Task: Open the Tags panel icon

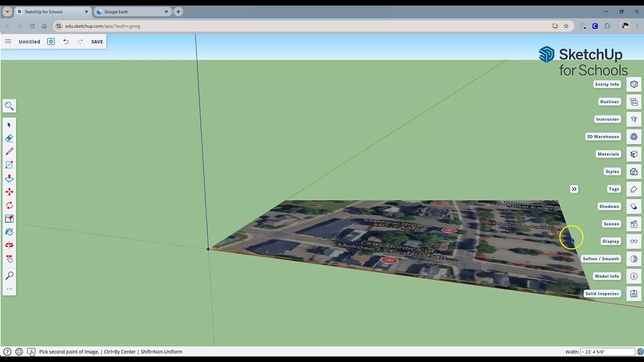Action: [634, 189]
